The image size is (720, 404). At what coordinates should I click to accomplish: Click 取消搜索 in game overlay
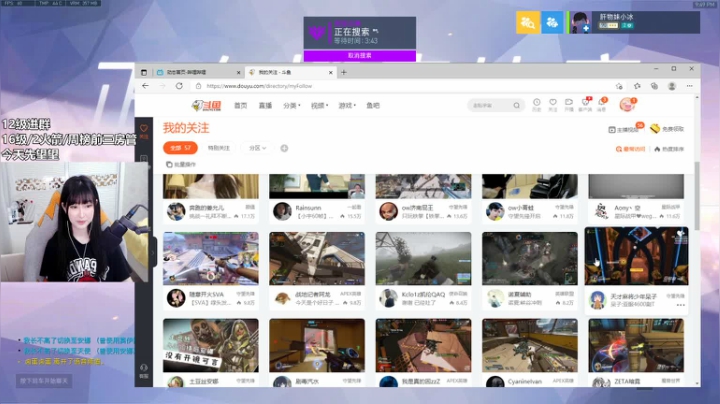coord(360,56)
